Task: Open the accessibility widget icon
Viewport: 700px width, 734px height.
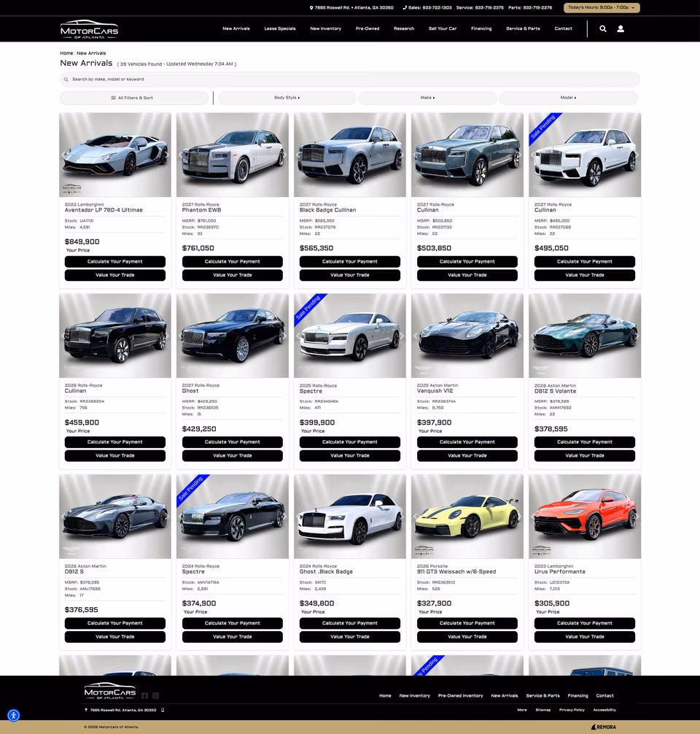Action: click(x=14, y=715)
